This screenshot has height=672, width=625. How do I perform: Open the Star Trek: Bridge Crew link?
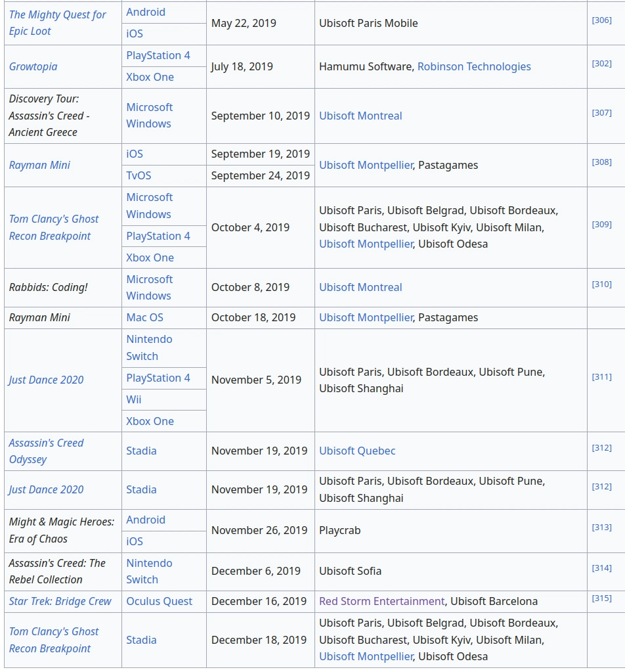(60, 601)
